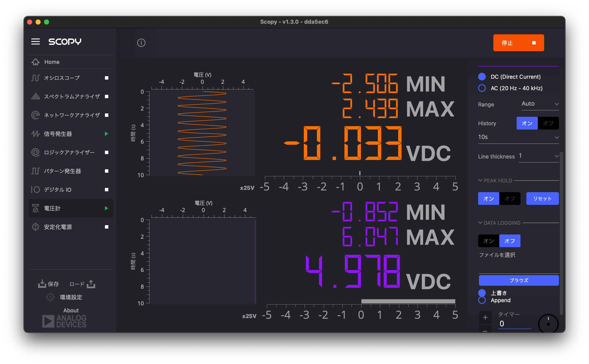
Task: Click the タイマー value input field
Action: coord(514,324)
